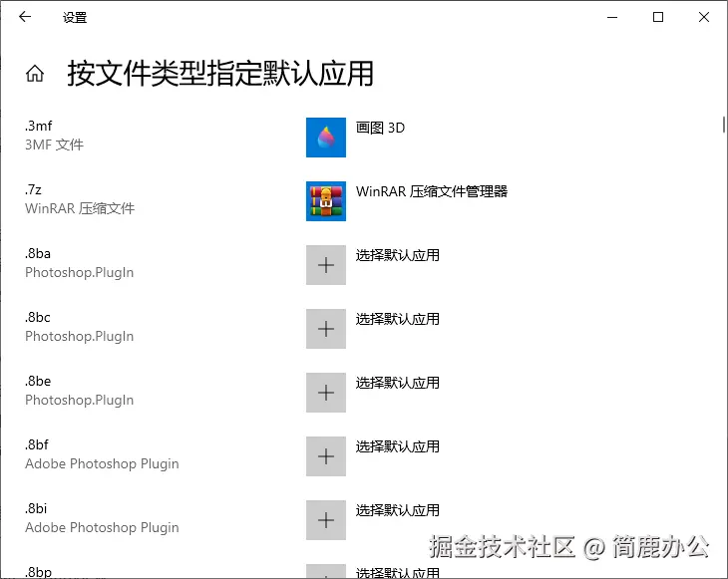The width and height of the screenshot is (728, 579).
Task: Select the .8be extension text
Action: tap(38, 381)
